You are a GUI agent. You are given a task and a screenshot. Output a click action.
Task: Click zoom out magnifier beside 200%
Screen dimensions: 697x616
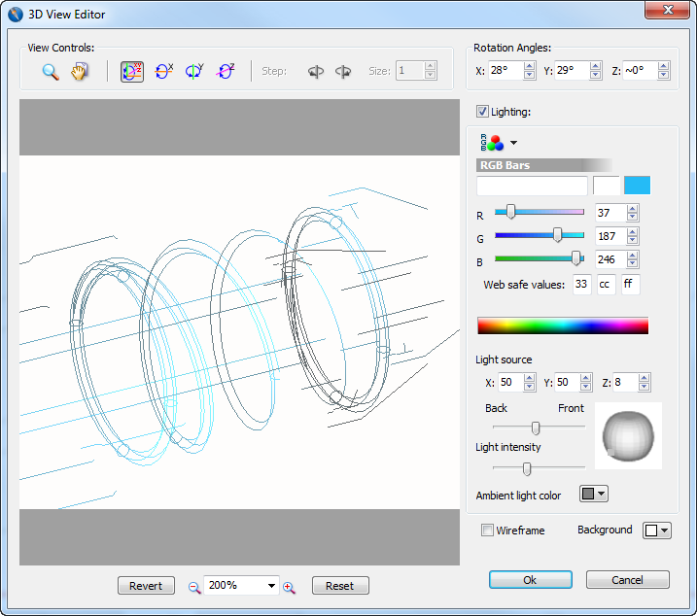click(x=194, y=587)
